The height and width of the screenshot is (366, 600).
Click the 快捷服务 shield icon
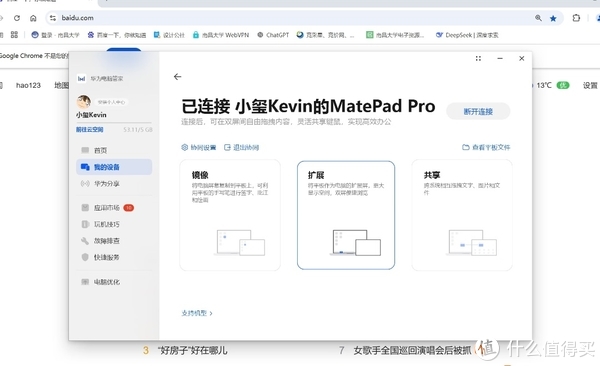pos(85,257)
